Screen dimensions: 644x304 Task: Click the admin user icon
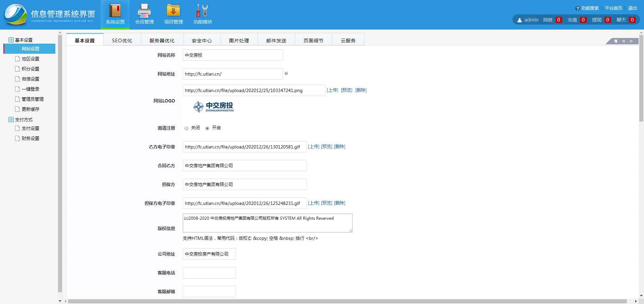click(520, 20)
